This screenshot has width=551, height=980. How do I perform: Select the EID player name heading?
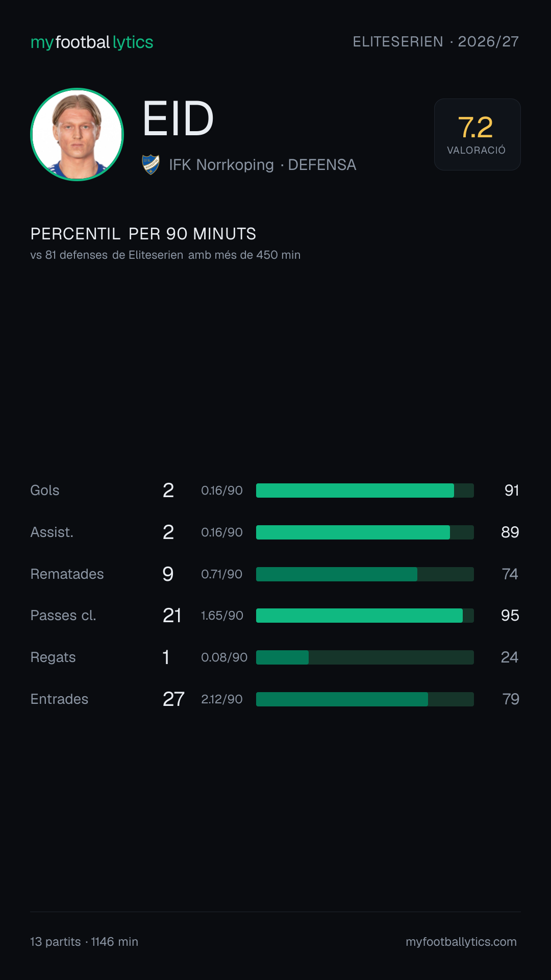(x=178, y=119)
